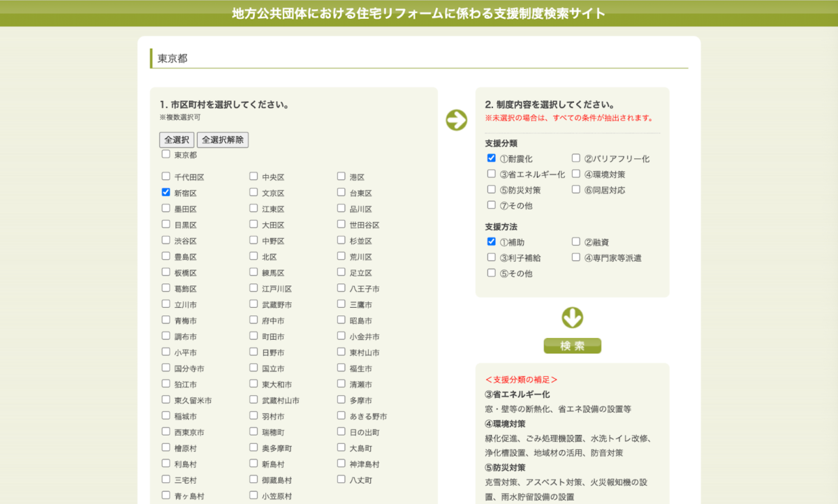Image resolution: width=838 pixels, height=504 pixels.
Task: Enable the ②融資 checkbox
Action: 575,241
